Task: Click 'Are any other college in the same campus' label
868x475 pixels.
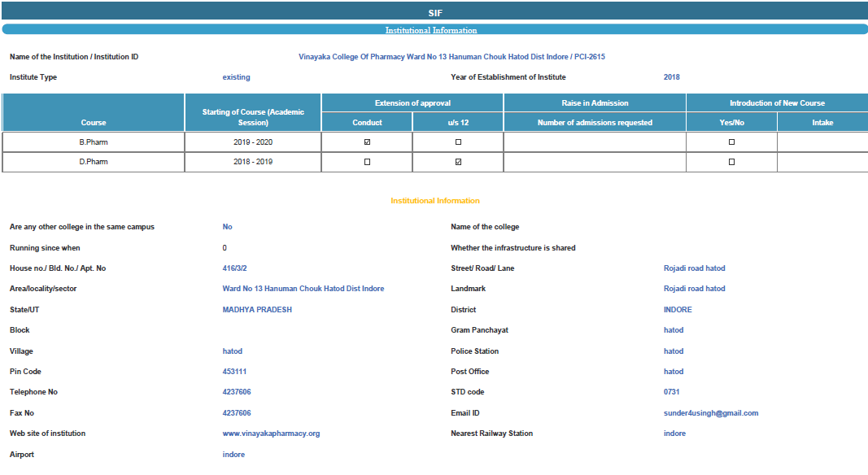Action: coord(82,227)
